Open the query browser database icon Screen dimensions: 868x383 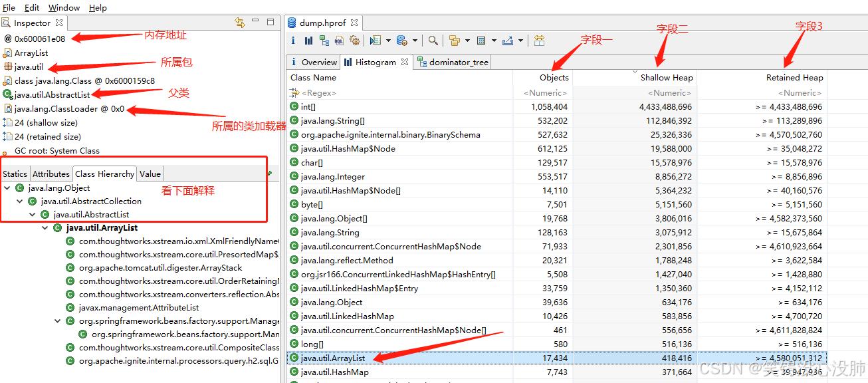tap(401, 41)
